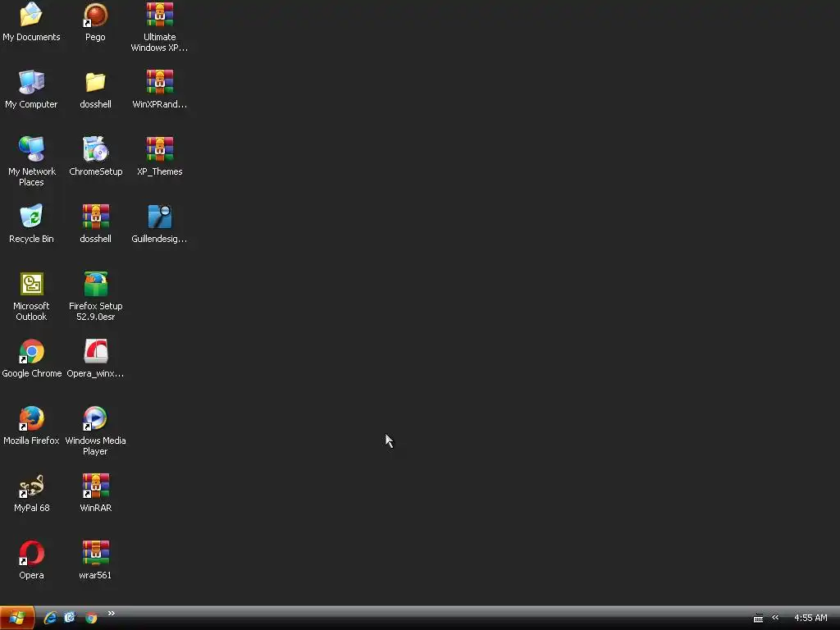
Task: Select the Mozilla Firefox shortcut icon
Action: pyautogui.click(x=31, y=418)
